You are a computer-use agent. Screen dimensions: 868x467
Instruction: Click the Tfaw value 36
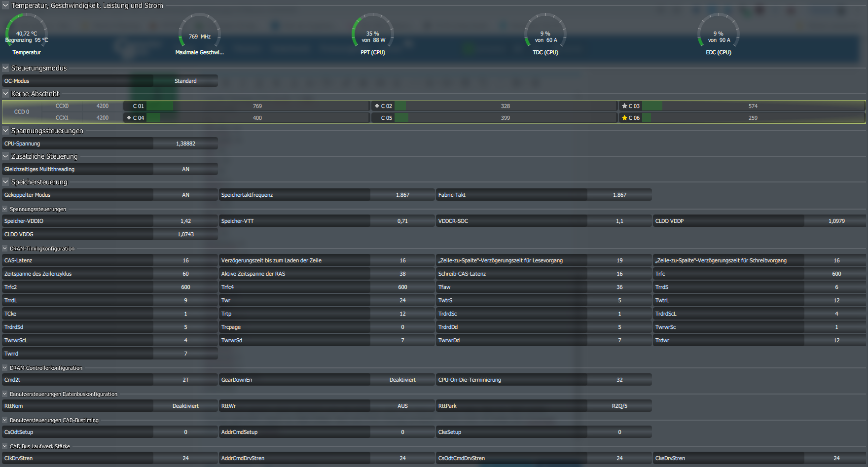coord(619,287)
